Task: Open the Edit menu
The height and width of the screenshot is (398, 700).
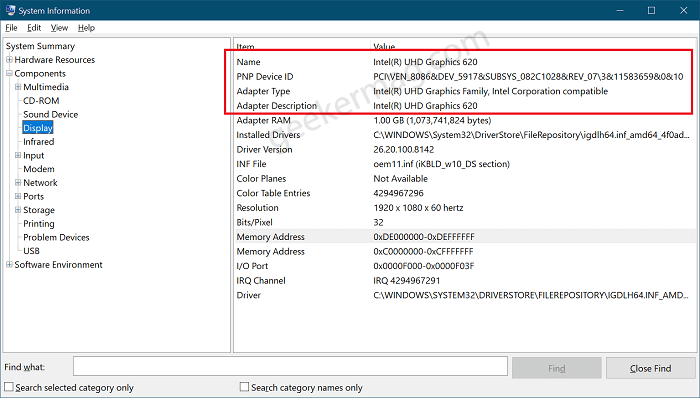Action: pos(34,28)
